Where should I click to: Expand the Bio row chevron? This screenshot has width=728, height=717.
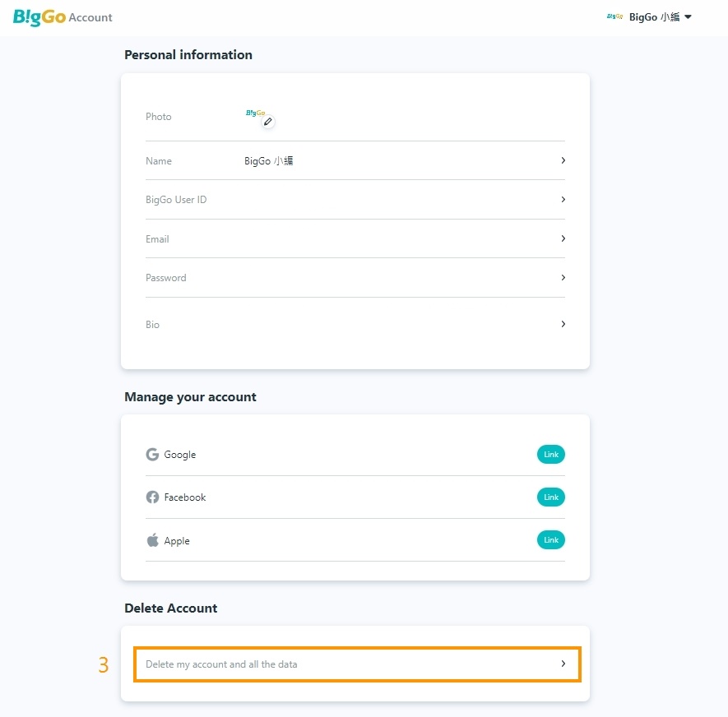[x=563, y=324]
